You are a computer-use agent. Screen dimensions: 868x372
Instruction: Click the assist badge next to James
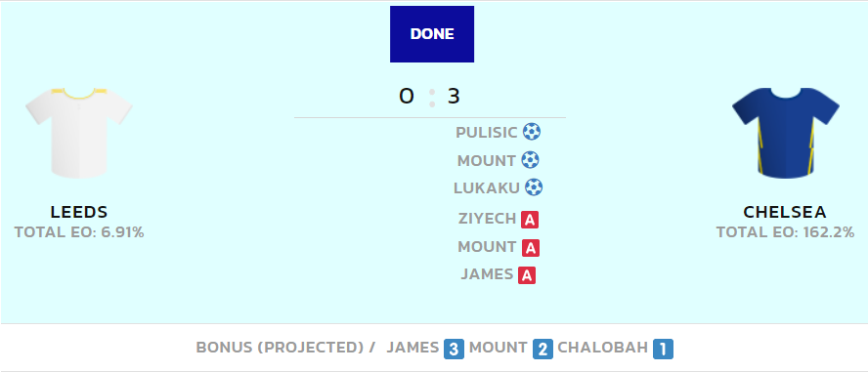point(527,274)
